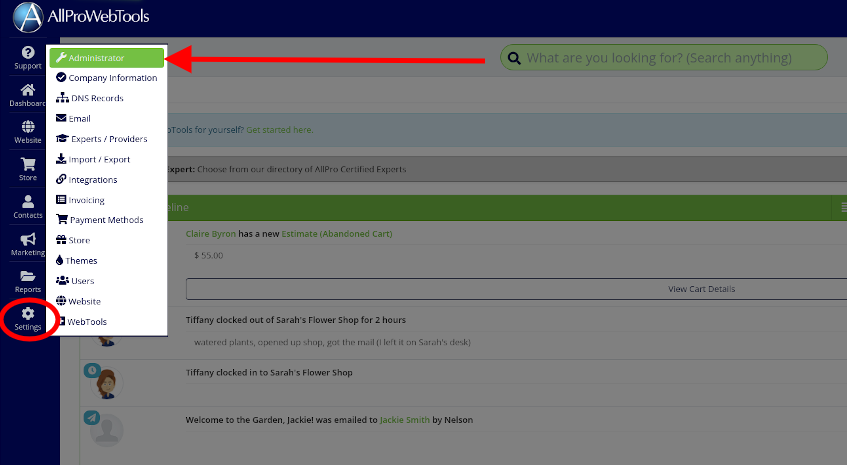Click checkmark icon beside Company Information
This screenshot has height=465, width=847.
pyautogui.click(x=61, y=77)
